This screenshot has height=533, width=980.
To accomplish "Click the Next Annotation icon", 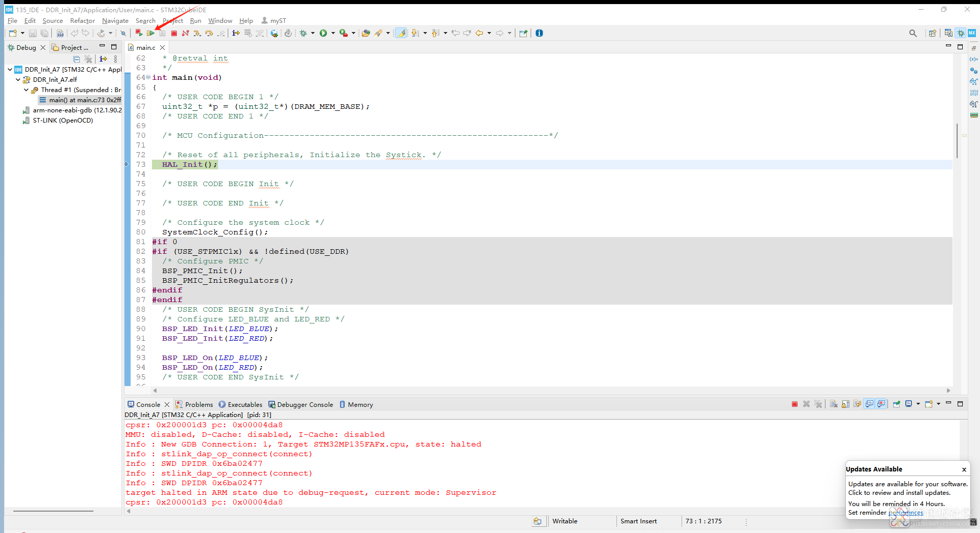I will 415,33.
